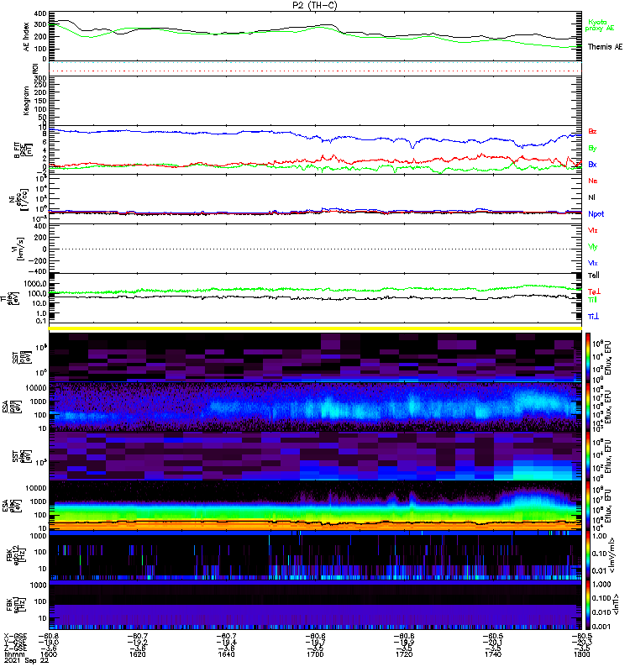This screenshot has width=630, height=672.
Task: Click the plot title P2 (TH-C)
Action: coord(314,5)
